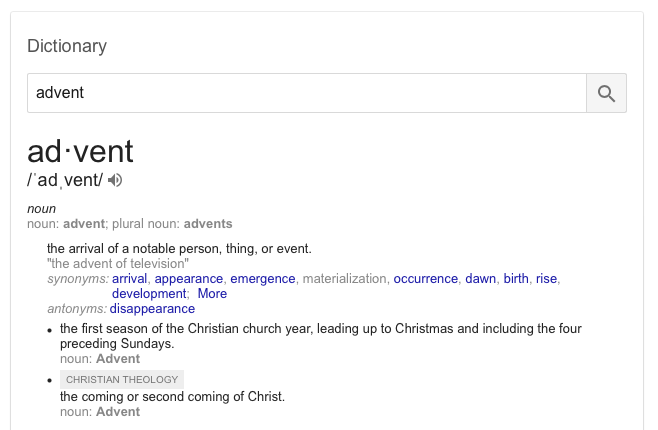Open the rise synonym link
This screenshot has width=658, height=430.
pos(546,279)
